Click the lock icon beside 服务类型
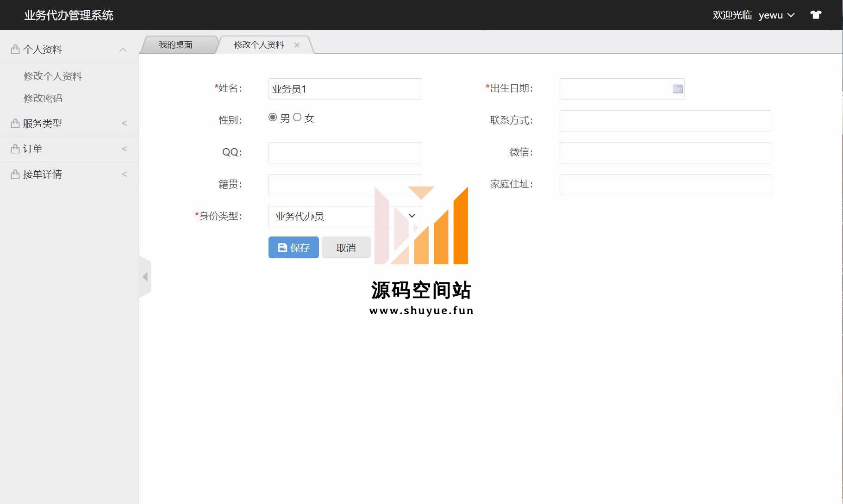Image resolution: width=843 pixels, height=504 pixels. [15, 124]
